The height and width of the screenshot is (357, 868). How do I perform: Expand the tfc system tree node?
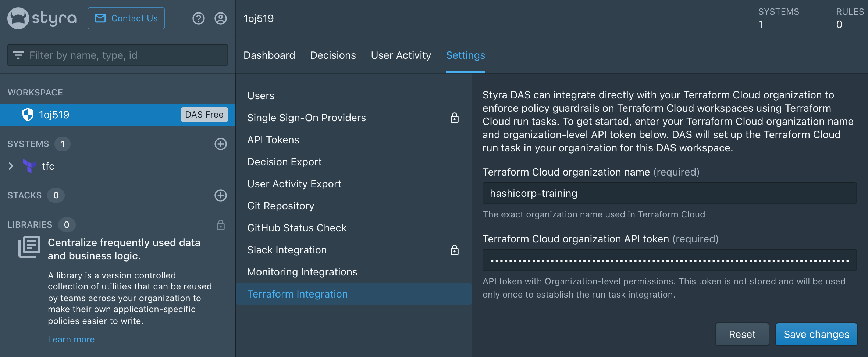click(11, 166)
